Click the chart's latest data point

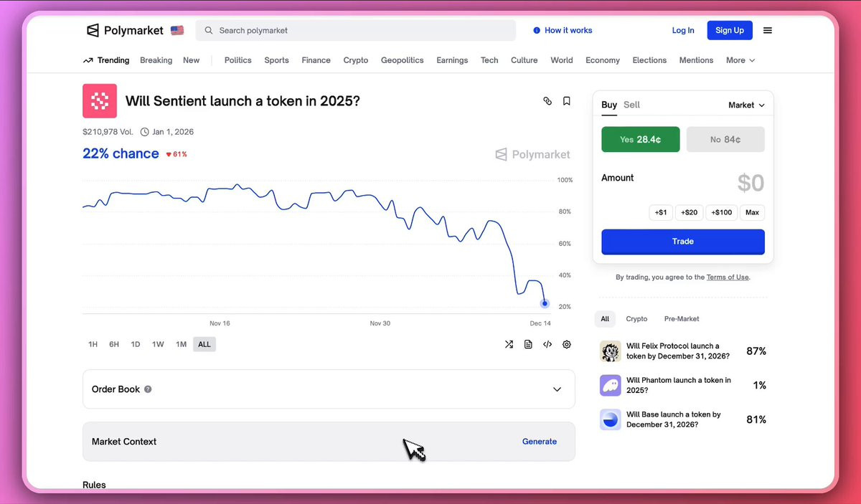(x=545, y=304)
